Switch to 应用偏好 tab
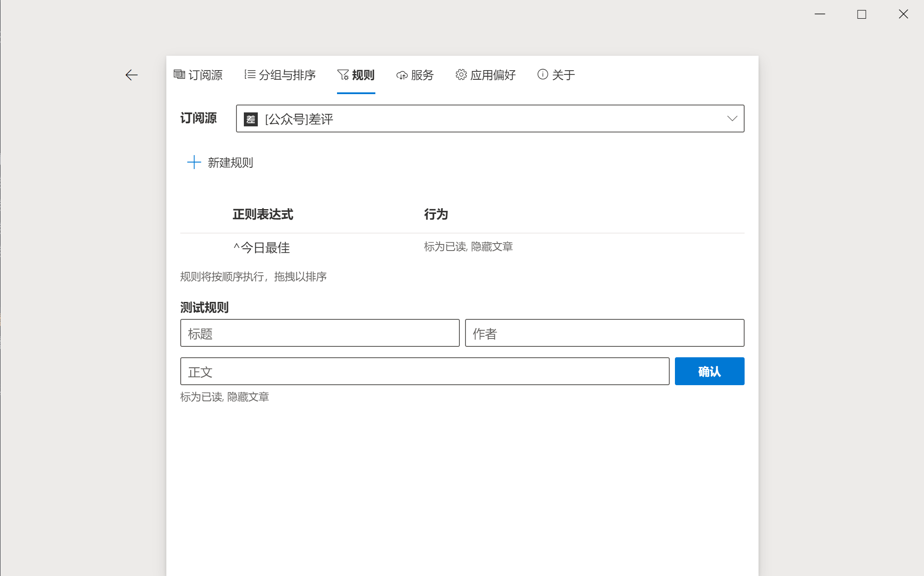Image resolution: width=924 pixels, height=576 pixels. [x=486, y=75]
